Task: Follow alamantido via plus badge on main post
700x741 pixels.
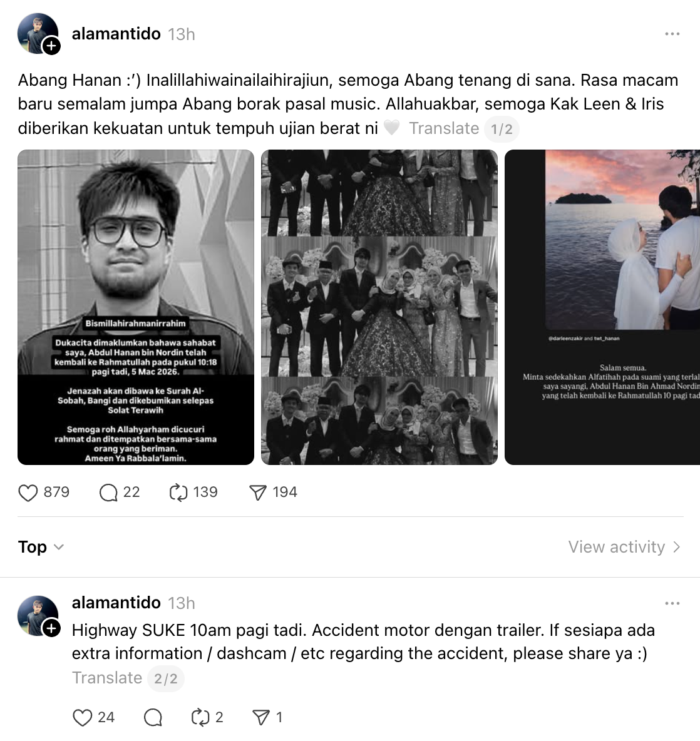Action: 51,46
